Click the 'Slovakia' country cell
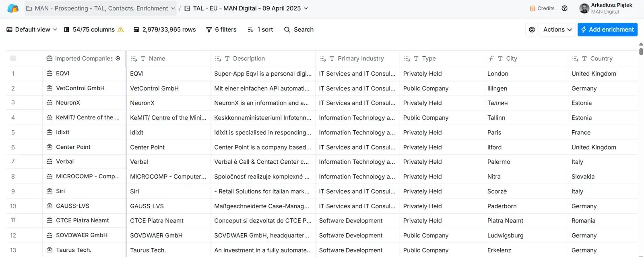 [603, 177]
